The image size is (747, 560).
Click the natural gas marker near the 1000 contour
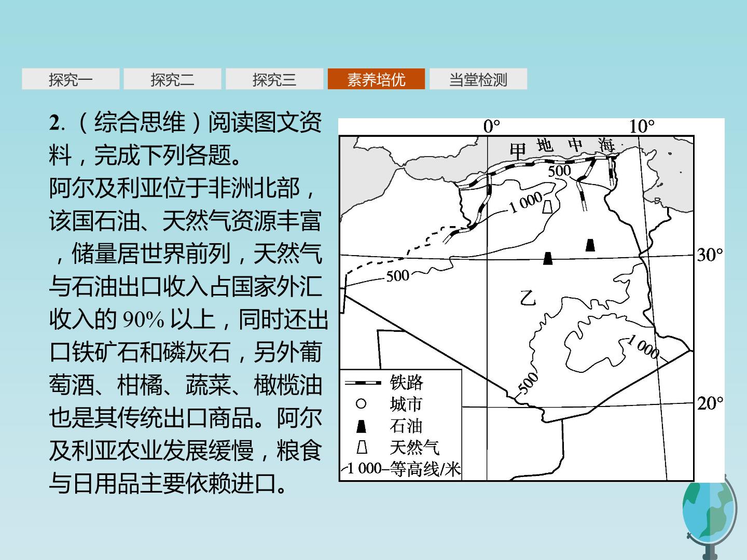(x=547, y=207)
